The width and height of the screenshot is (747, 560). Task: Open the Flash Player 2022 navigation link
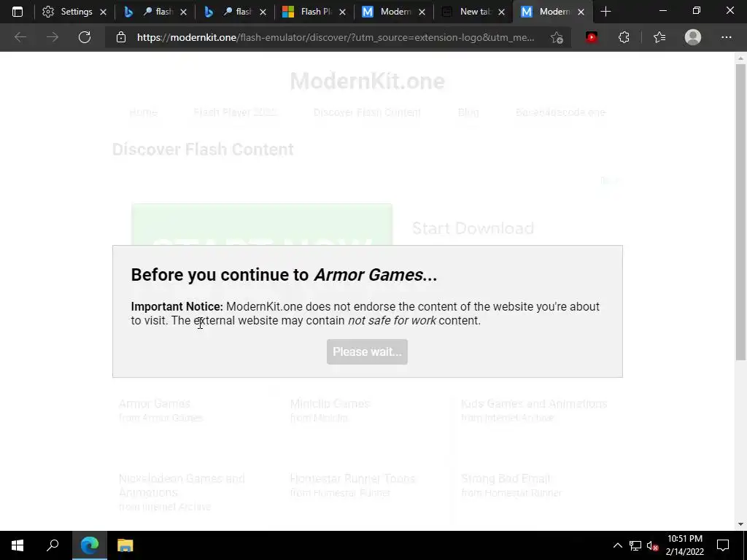point(235,112)
